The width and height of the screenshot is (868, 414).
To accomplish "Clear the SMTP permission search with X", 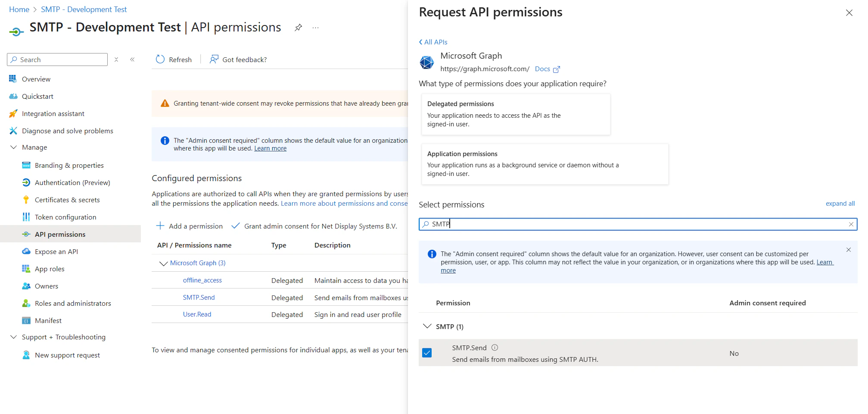I will 851,224.
